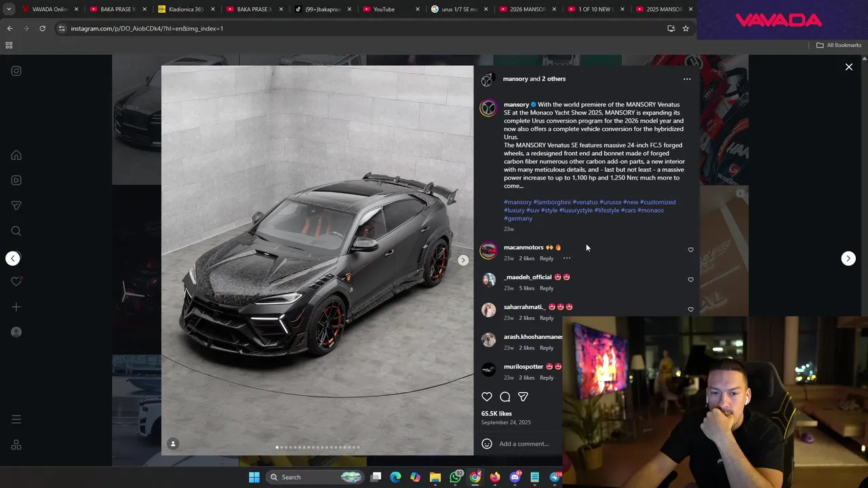This screenshot has width=868, height=488.
Task: Open Discord from the taskbar
Action: (x=515, y=477)
